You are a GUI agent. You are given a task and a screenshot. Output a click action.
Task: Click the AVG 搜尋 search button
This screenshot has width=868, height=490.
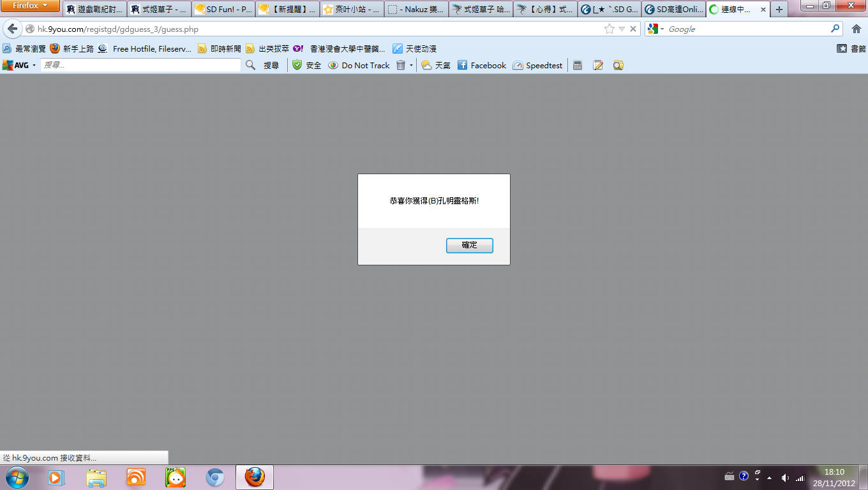262,65
